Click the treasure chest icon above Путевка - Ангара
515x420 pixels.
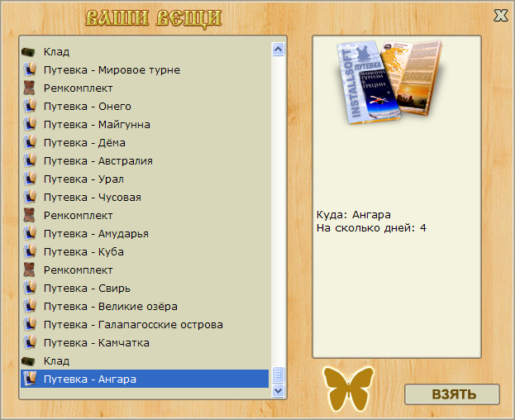pos(29,361)
